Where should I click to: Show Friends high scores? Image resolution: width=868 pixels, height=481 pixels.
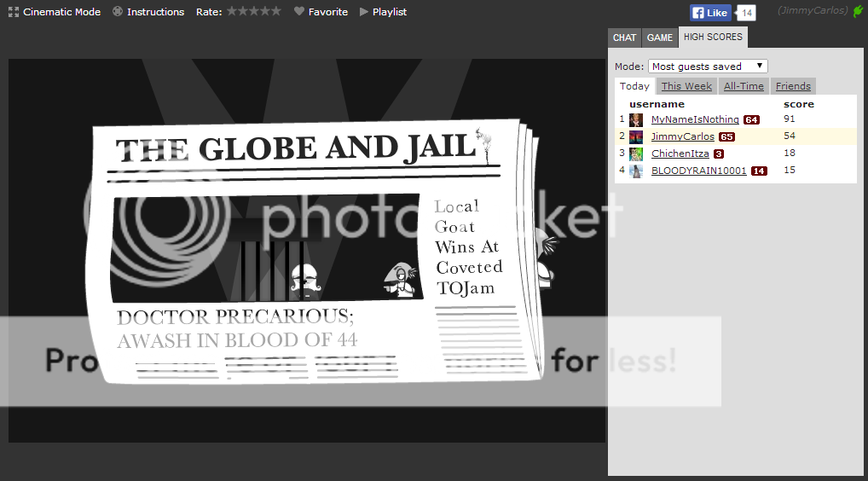[793, 86]
